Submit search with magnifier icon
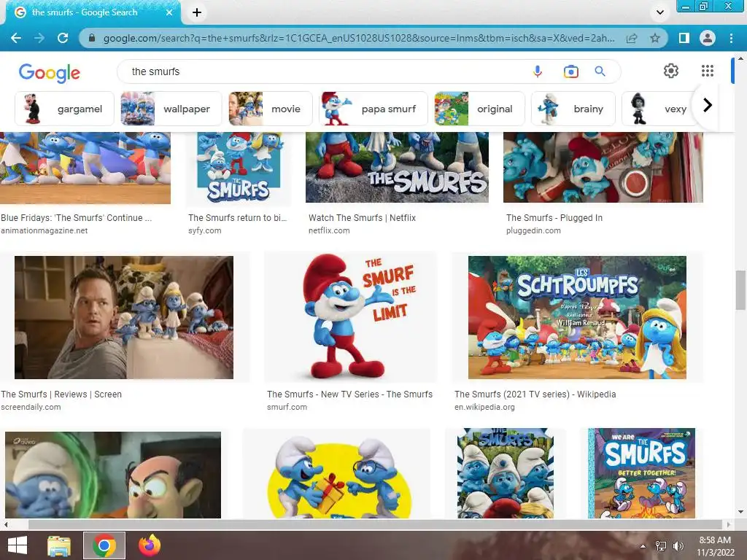 click(600, 71)
